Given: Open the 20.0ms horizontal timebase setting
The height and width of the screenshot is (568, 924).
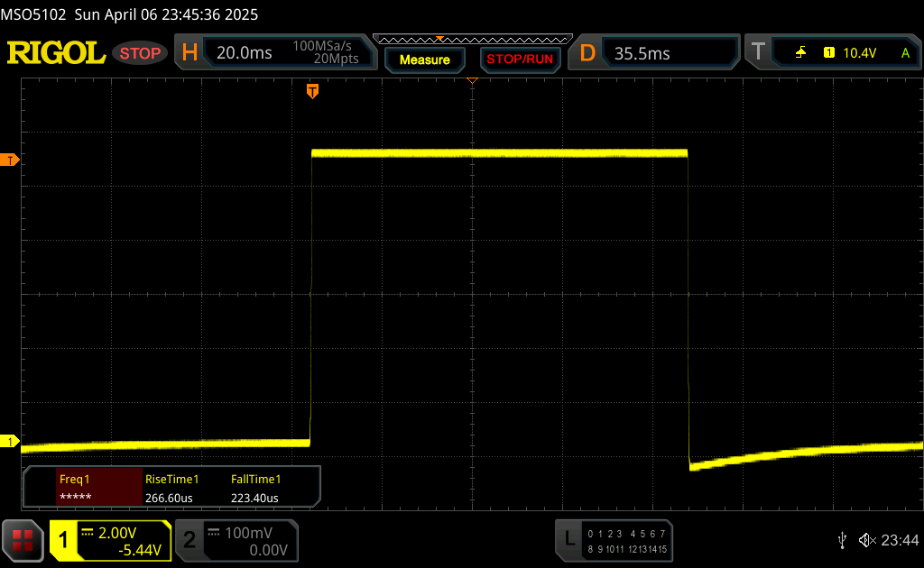Looking at the screenshot, I should coord(244,53).
